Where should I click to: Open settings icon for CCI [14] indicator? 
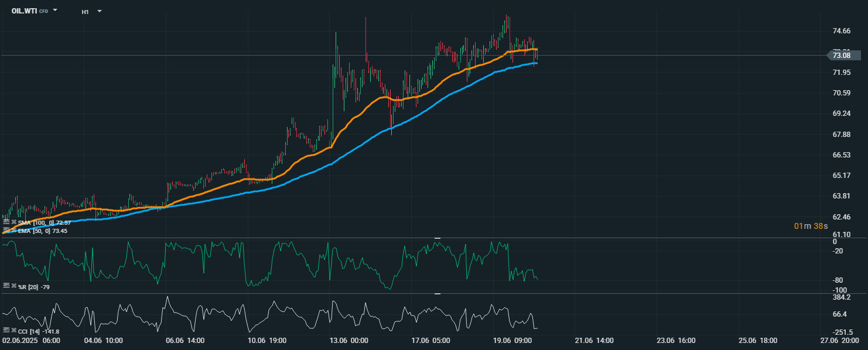(x=6, y=331)
